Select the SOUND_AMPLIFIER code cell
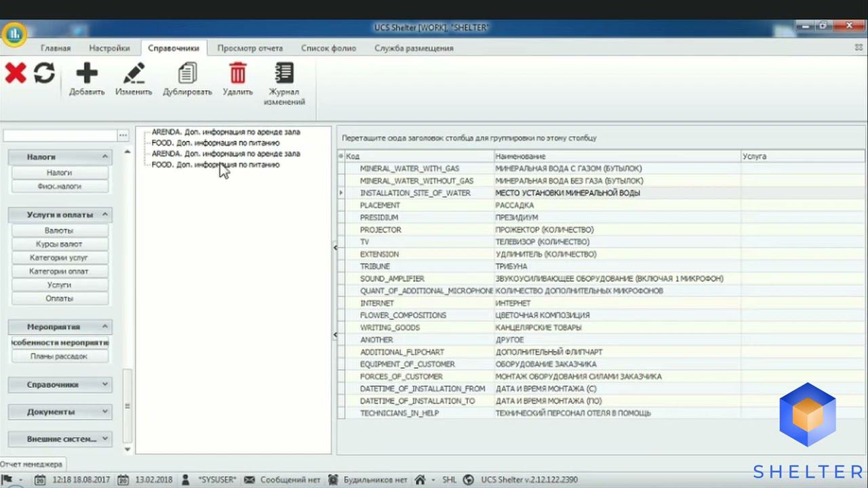868x488 pixels. pos(420,279)
